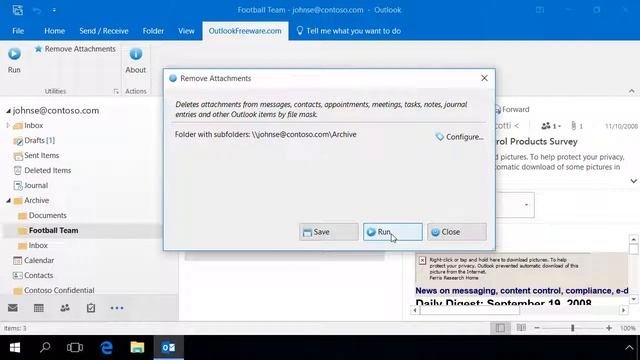Screen dimensions: 640x360
Task: Open Windows taskbar search
Action: point(45,348)
